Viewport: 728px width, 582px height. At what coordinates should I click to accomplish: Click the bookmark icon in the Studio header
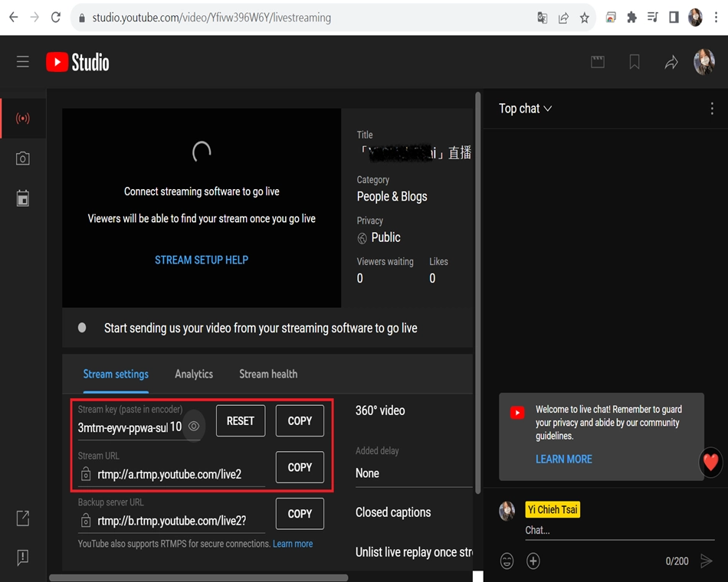click(x=635, y=62)
